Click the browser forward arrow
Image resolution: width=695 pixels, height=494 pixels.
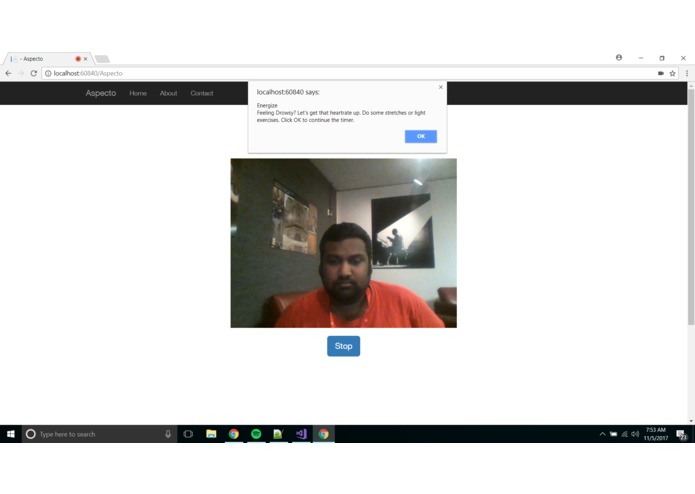pyautogui.click(x=21, y=73)
